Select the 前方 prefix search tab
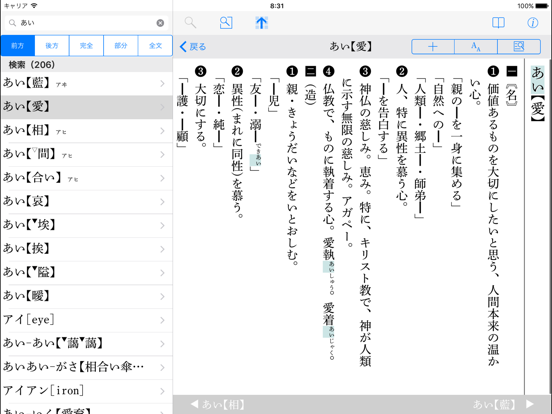The image size is (552, 414). tap(18, 45)
